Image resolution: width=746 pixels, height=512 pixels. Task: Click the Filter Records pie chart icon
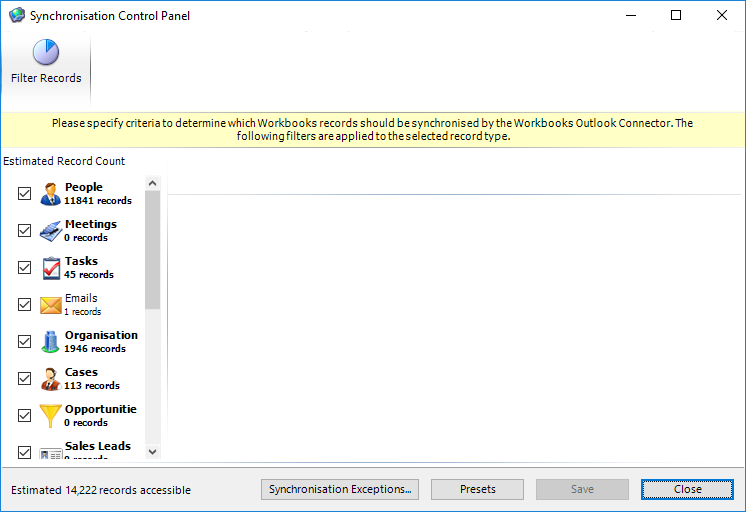pos(46,52)
